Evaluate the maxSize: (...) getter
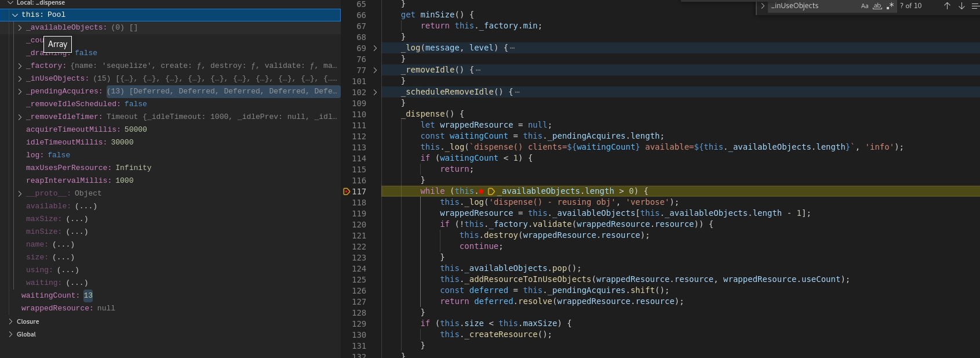 (77, 219)
